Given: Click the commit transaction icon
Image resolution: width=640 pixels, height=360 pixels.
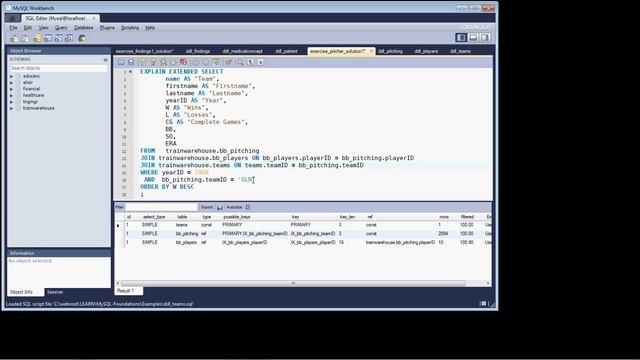Looking at the screenshot, I should coord(196,62).
